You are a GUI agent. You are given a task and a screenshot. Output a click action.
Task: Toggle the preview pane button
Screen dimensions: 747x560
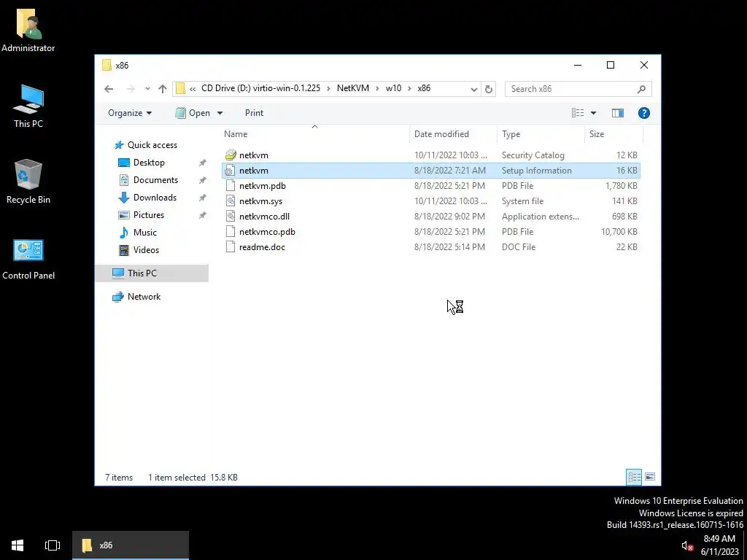click(x=617, y=113)
